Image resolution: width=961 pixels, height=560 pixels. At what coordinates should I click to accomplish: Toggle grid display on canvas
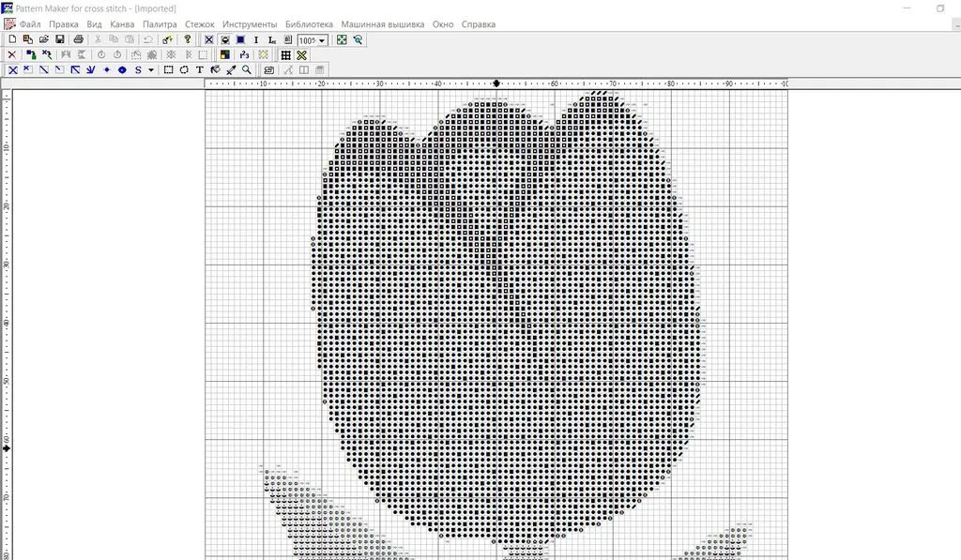286,55
